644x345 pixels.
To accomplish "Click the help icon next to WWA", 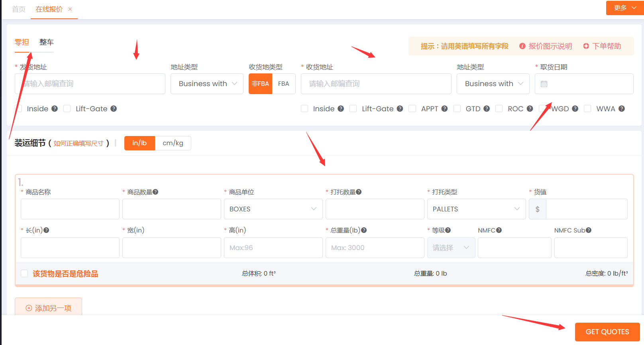I will pos(621,108).
